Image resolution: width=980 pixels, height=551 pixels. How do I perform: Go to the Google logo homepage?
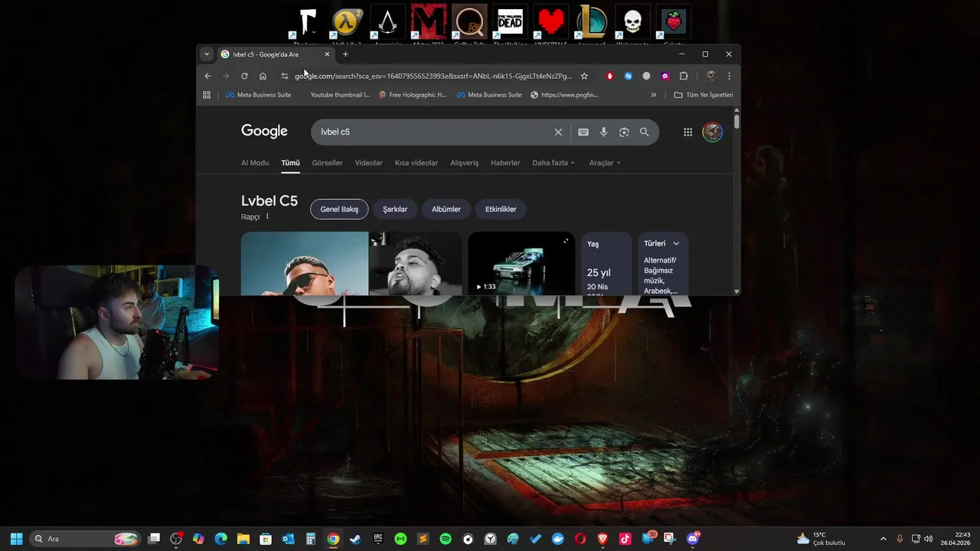[264, 131]
